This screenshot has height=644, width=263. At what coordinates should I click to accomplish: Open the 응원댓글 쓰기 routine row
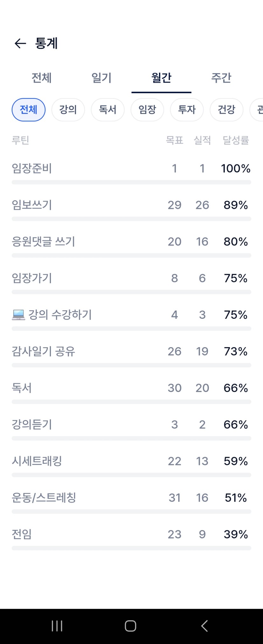coord(43,241)
